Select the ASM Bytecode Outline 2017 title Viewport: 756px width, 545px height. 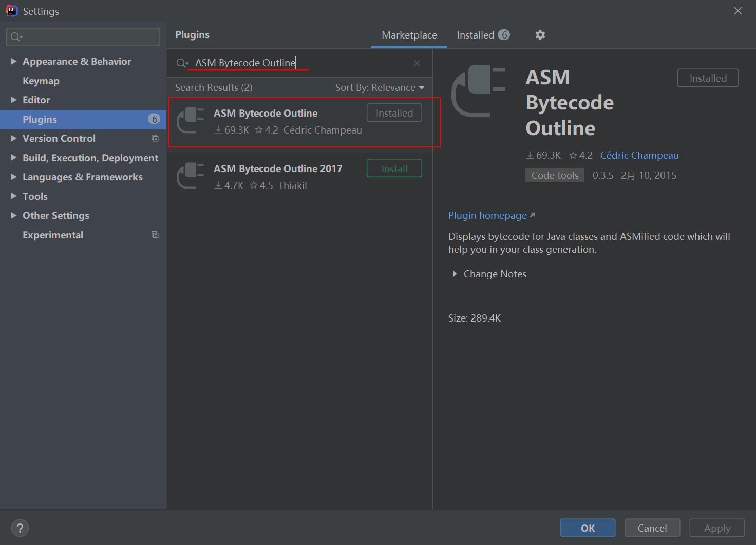[x=278, y=168]
